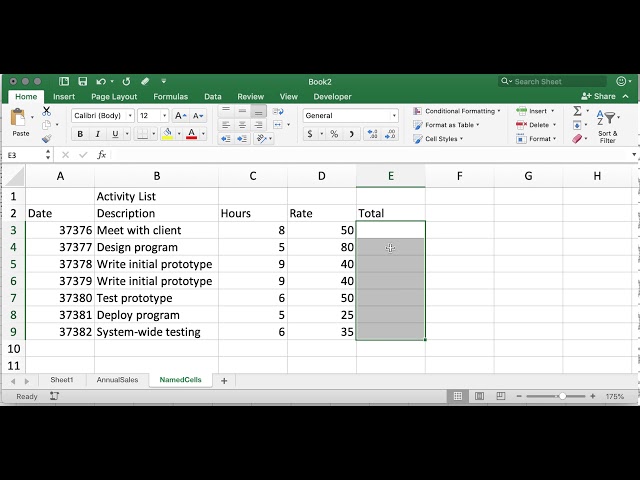
Task: Click the Decrease Decimal icon
Action: 390,134
